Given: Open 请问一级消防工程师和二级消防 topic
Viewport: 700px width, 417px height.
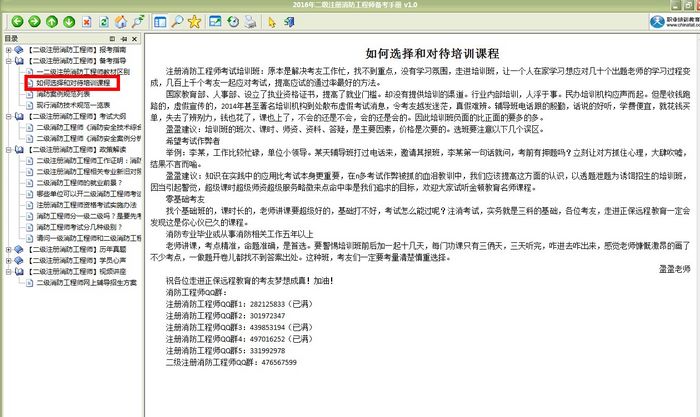Looking at the screenshot, I should 89,238.
